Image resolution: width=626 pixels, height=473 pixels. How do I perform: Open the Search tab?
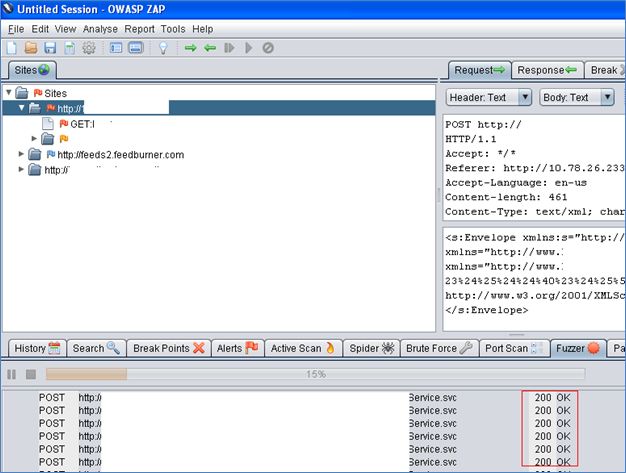pyautogui.click(x=96, y=348)
